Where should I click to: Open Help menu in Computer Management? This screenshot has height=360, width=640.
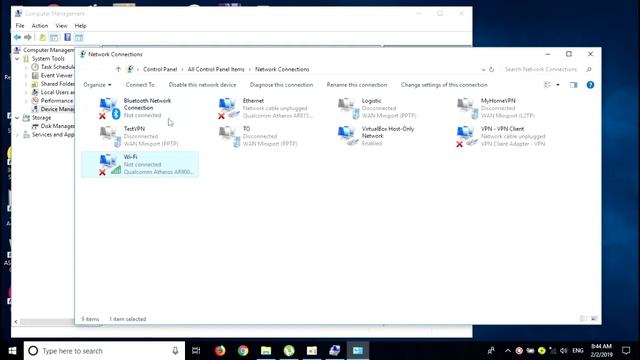80,26
